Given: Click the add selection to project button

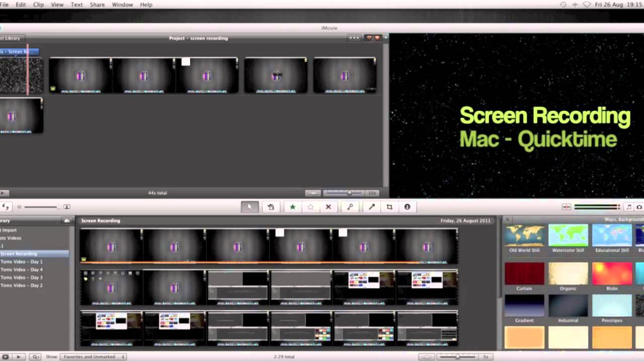Looking at the screenshot, I should point(271,207).
